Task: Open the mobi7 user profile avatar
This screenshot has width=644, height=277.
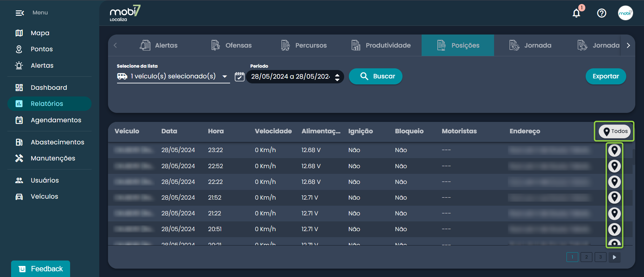Action: 625,13
